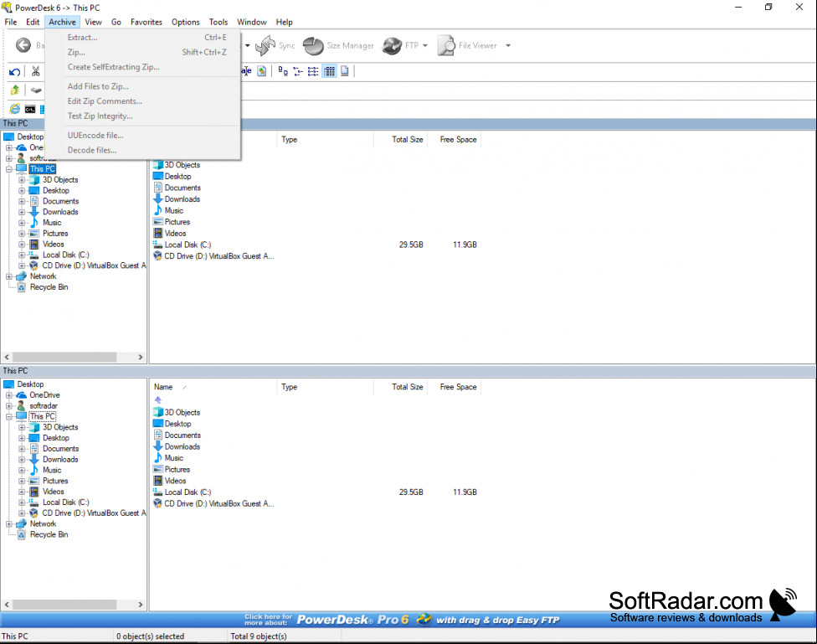This screenshot has height=644, width=817.
Task: Switch to small icons view
Action: click(298, 71)
